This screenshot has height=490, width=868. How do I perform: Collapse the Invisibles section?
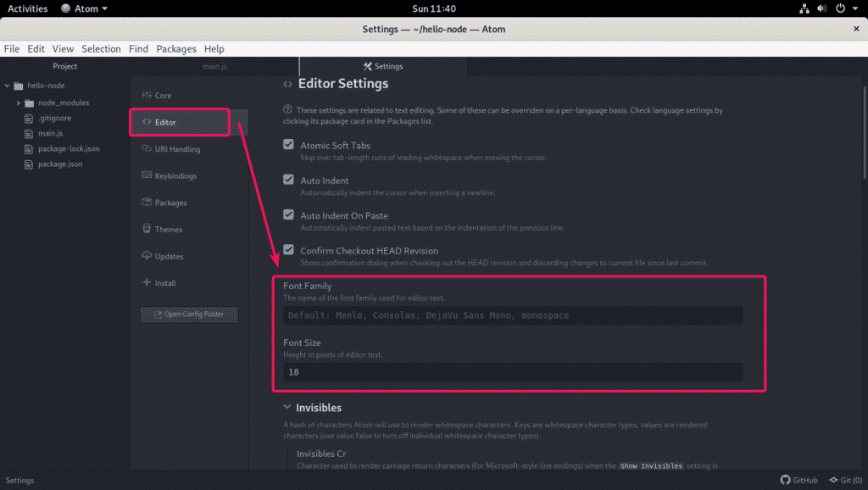click(287, 407)
